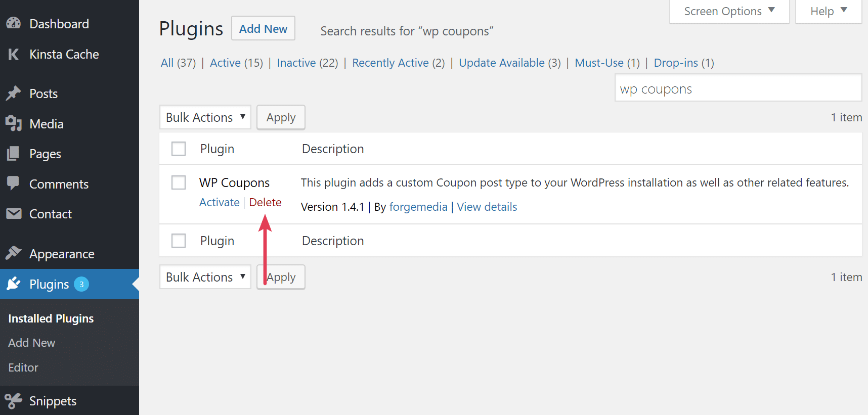Click the Plugins update count badge
Viewport: 868px width, 415px height.
[81, 284]
